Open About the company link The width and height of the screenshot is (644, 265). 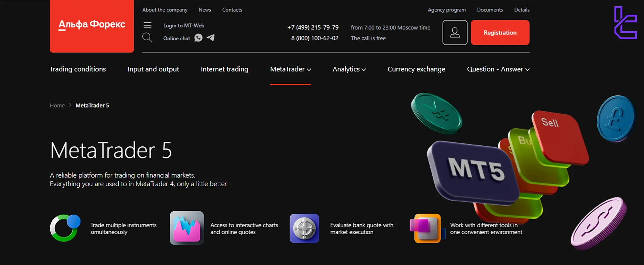coord(165,10)
